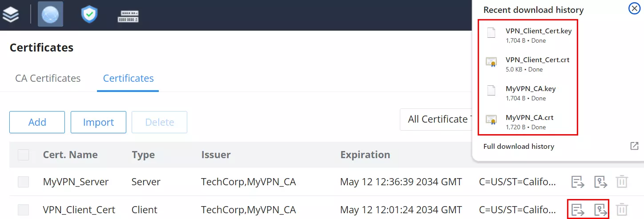Toggle the select-all checkbox in table header
Viewport: 644px width, 219px height.
click(23, 155)
